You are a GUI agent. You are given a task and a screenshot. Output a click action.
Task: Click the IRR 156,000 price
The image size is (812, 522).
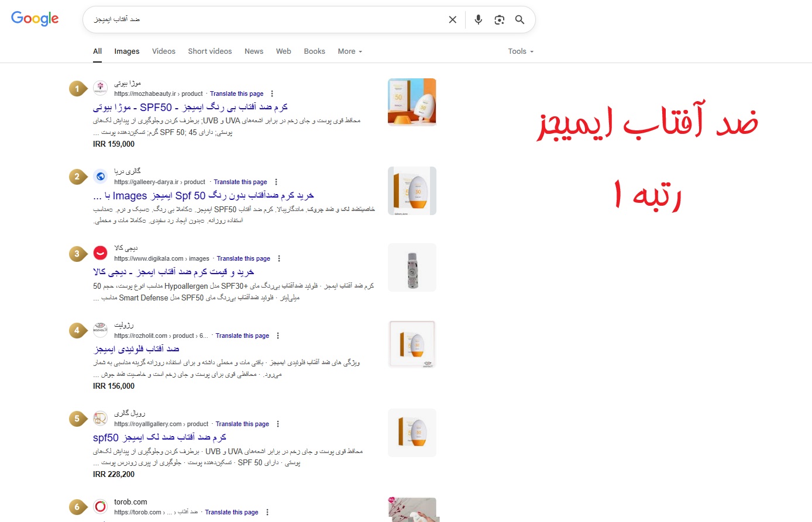(x=113, y=386)
